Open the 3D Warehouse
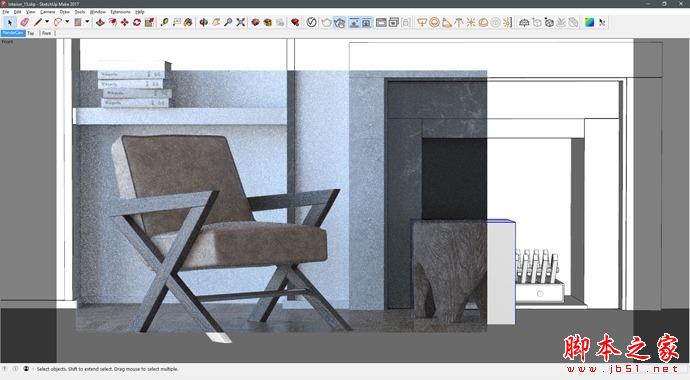Viewport: 690px width, 380px height. pyautogui.click(x=255, y=22)
